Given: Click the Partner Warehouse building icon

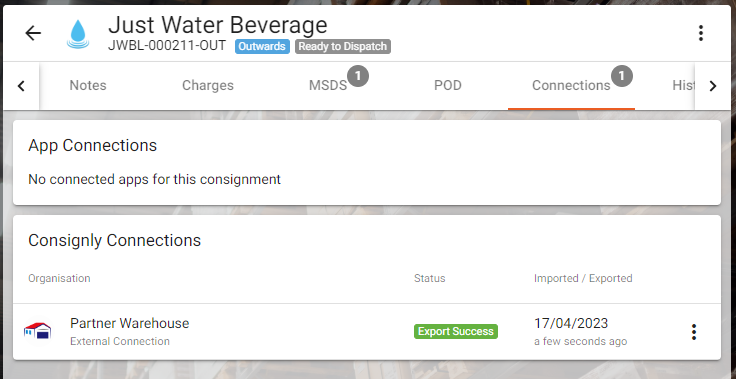Looking at the screenshot, I should (x=38, y=331).
